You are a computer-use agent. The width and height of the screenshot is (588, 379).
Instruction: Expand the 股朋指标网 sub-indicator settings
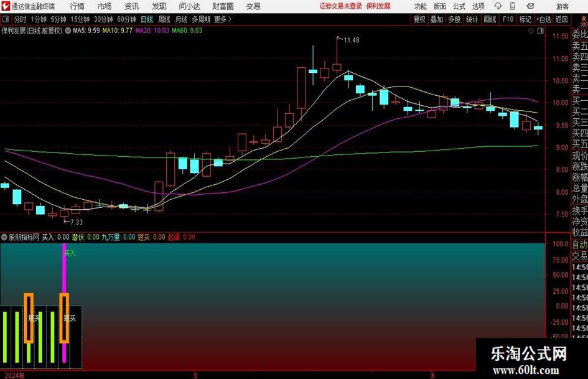coord(4,237)
